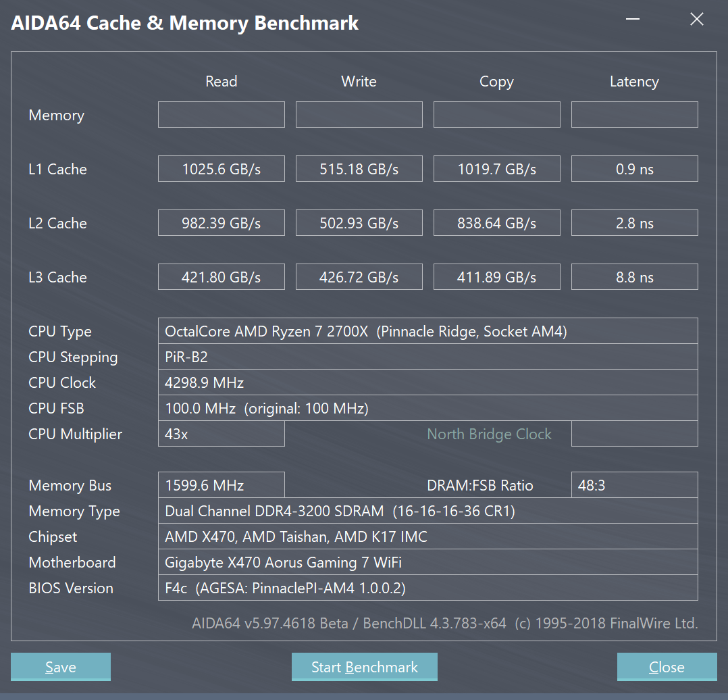Click the Memory Type DDR4-3200 SDRAM field
This screenshot has height=700, width=728.
click(428, 511)
